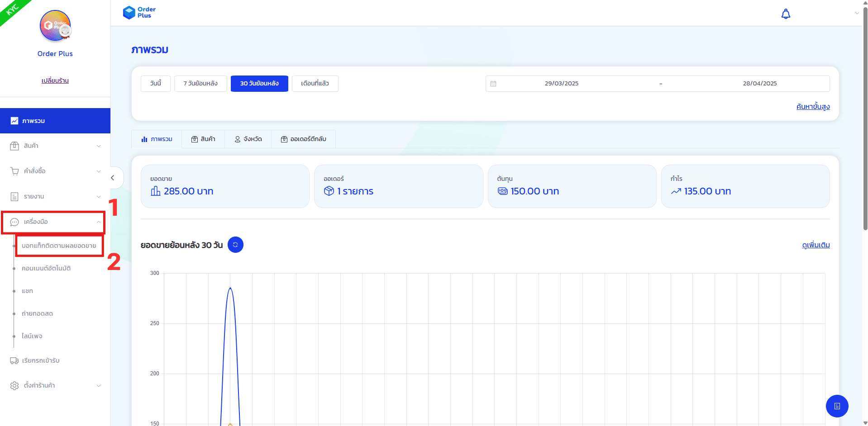The image size is (868, 426).
Task: Click the Order Plus shop avatar
Action: tap(55, 26)
